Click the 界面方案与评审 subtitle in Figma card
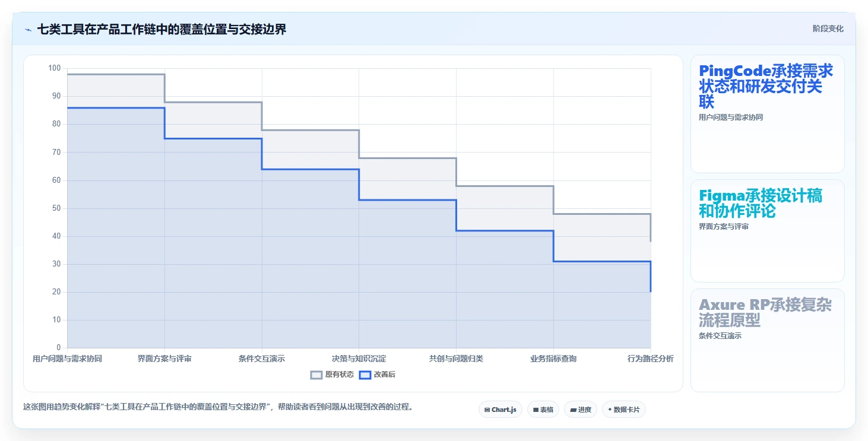 click(x=724, y=227)
